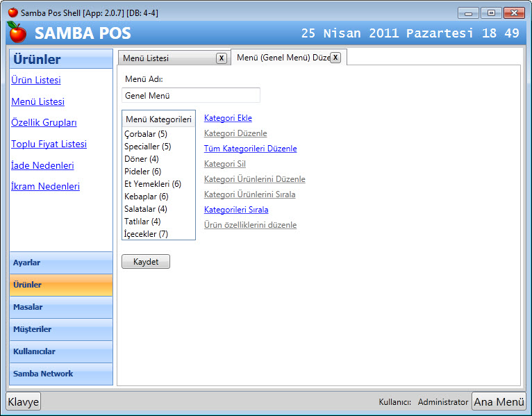Click in the Menü Adı text field
The image size is (532, 416).
190,96
